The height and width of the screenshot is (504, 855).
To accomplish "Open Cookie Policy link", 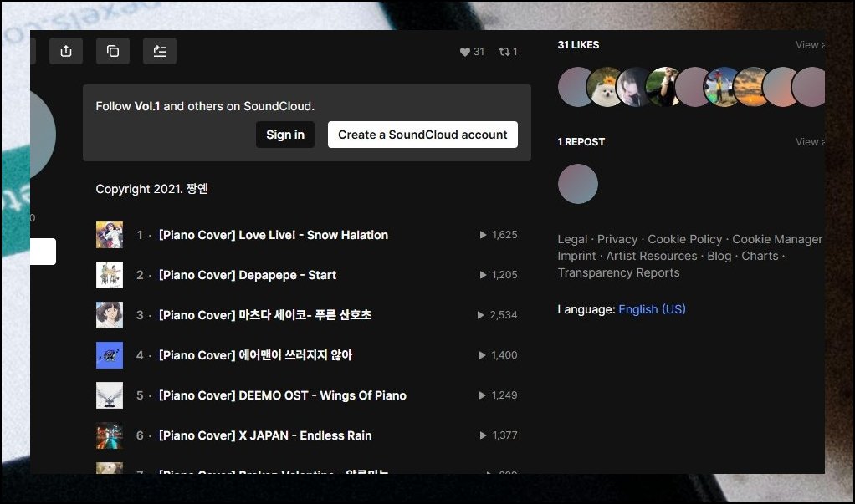I will pos(685,239).
